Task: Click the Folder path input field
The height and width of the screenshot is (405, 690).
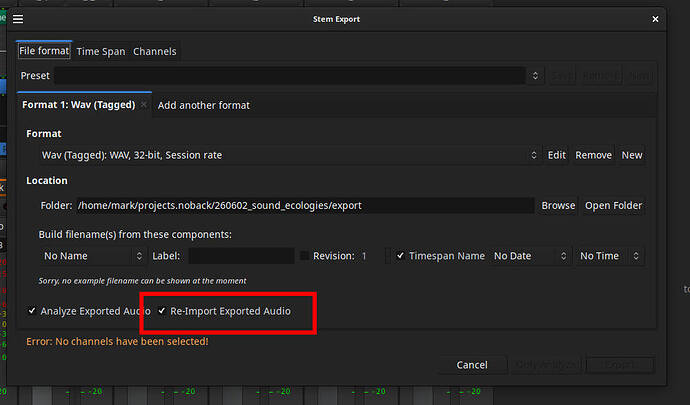Action: pyautogui.click(x=305, y=206)
